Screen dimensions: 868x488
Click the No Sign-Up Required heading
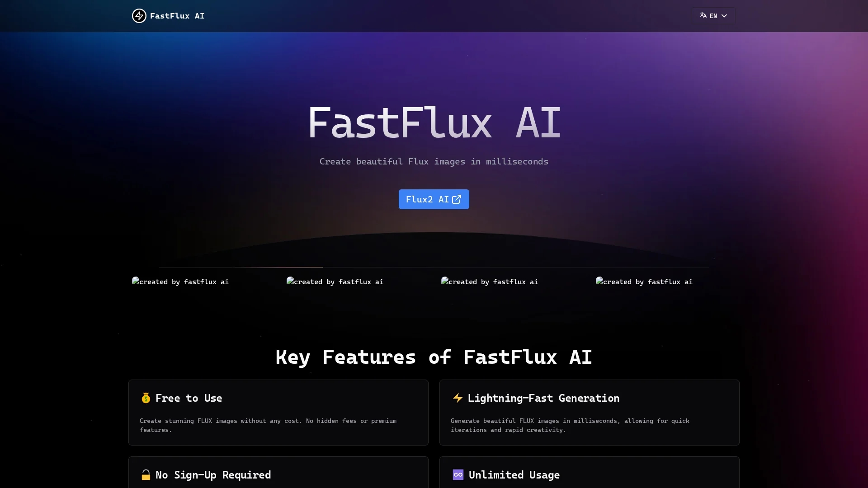[x=213, y=475]
